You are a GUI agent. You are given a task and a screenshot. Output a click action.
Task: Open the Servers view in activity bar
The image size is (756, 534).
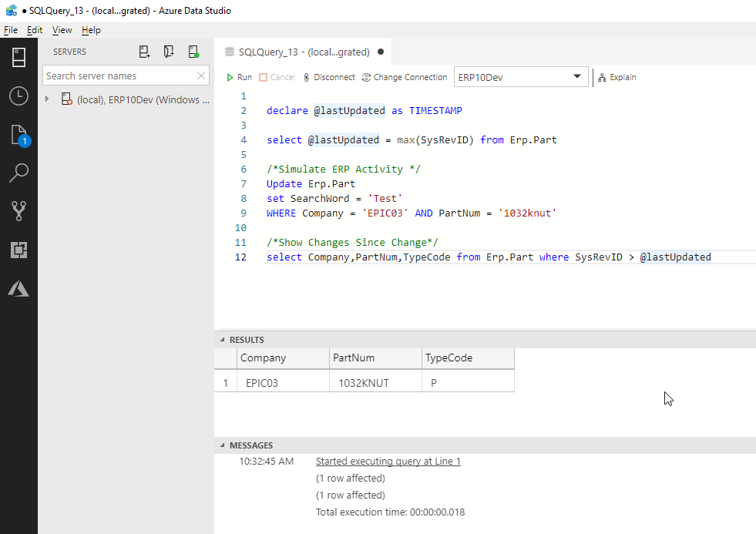[x=18, y=57]
